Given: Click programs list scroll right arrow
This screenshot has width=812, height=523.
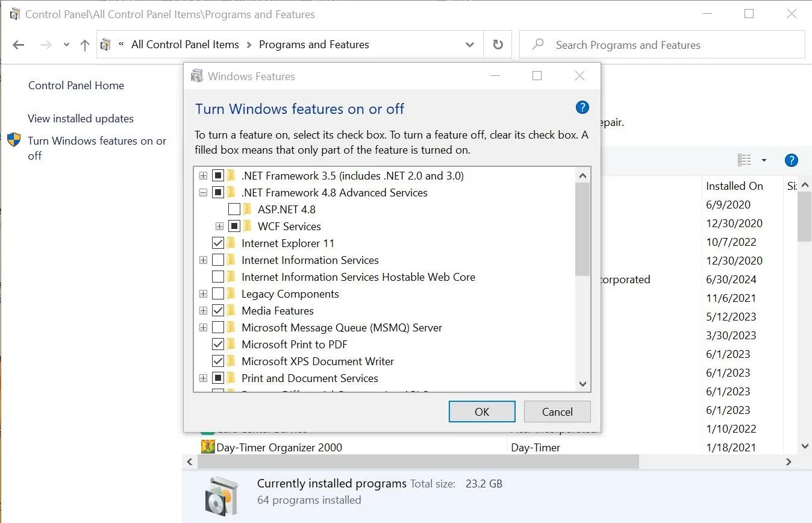Looking at the screenshot, I should tap(789, 462).
